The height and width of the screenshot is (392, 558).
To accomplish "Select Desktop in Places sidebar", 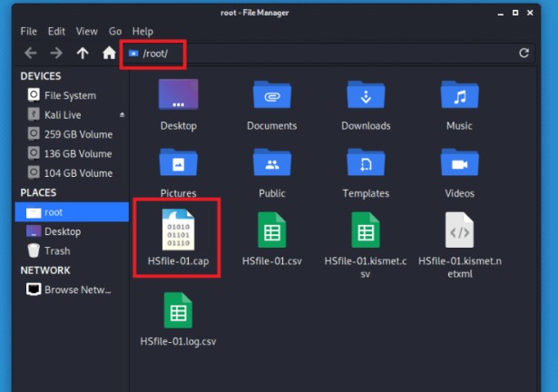I will pos(72,231).
